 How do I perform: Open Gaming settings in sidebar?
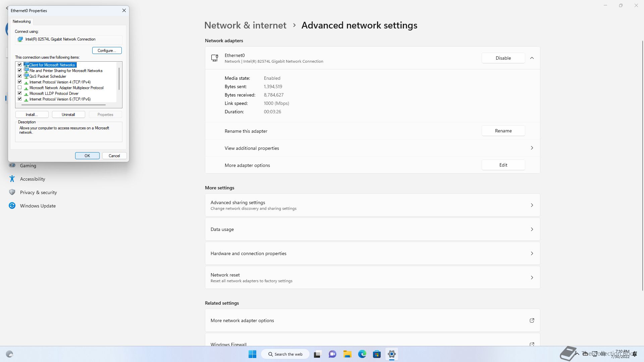coord(28,166)
